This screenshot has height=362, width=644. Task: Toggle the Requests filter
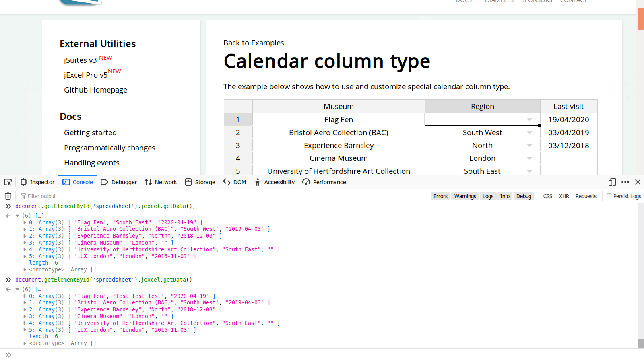click(586, 196)
